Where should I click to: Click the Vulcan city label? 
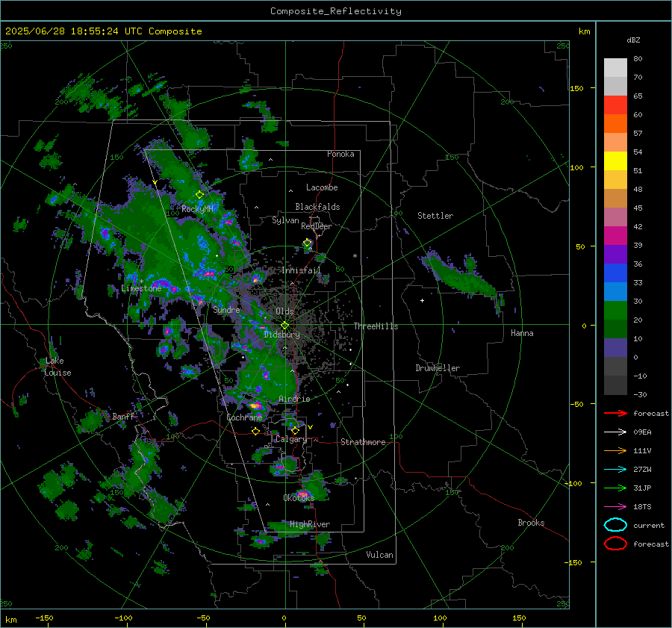pos(379,555)
